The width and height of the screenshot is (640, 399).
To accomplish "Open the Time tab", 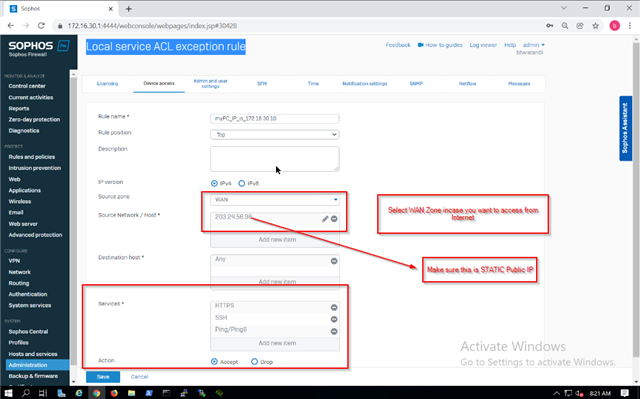I will [x=313, y=84].
